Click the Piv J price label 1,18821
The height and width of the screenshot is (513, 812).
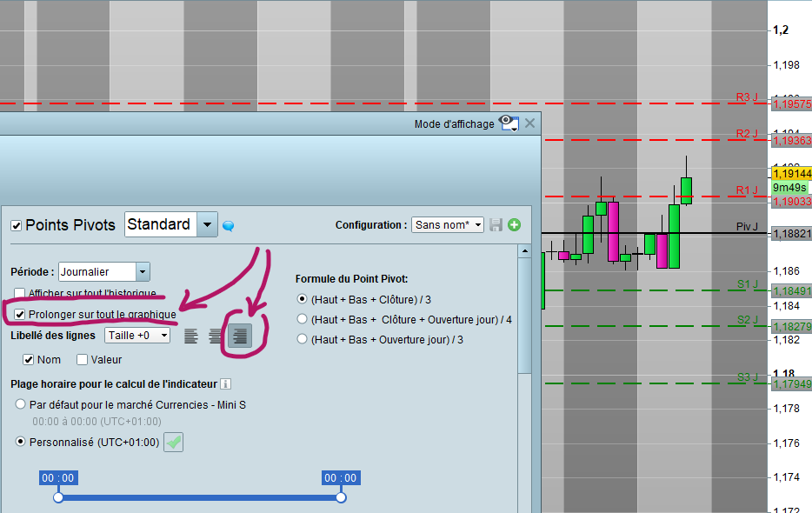(x=792, y=234)
